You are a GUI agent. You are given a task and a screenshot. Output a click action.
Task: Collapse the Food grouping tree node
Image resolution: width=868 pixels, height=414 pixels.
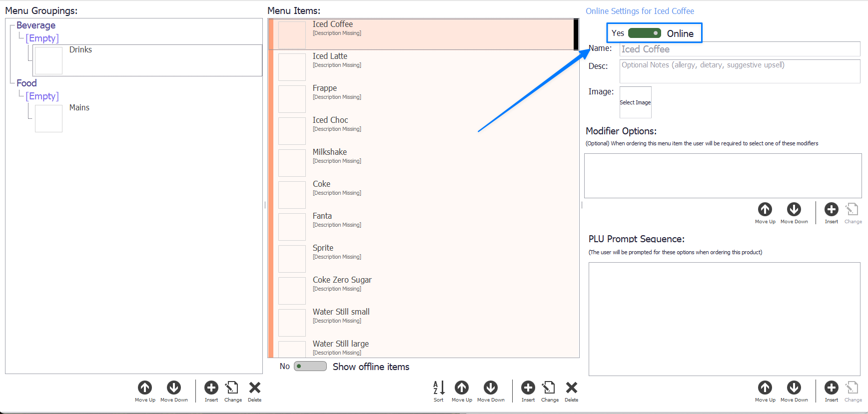(11, 83)
